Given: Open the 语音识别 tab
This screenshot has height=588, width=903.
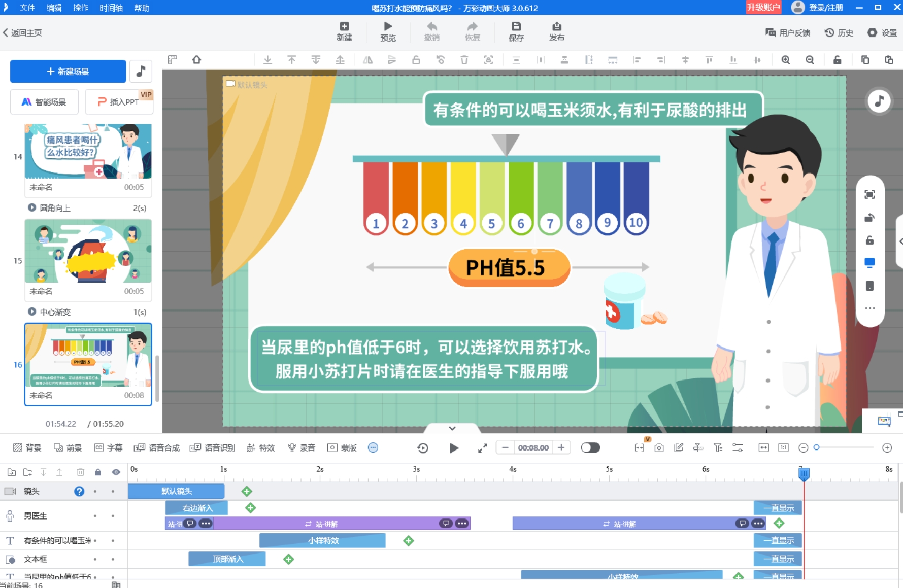Looking at the screenshot, I should [x=212, y=447].
